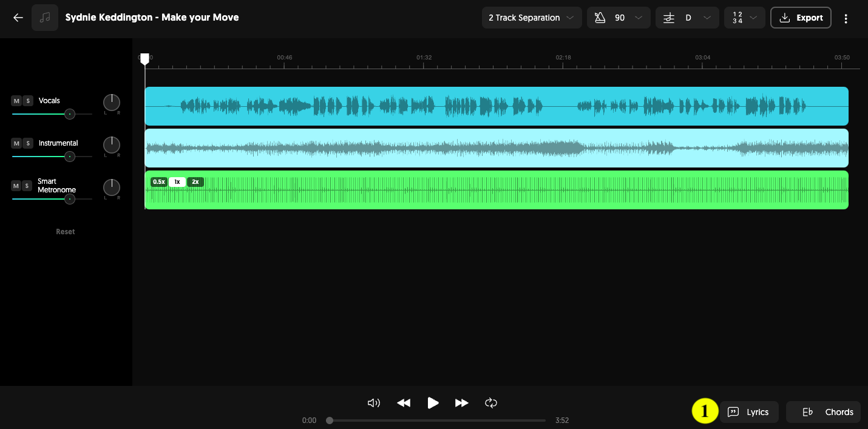The image size is (868, 429).
Task: Click the back arrow to leave the song
Action: point(18,18)
